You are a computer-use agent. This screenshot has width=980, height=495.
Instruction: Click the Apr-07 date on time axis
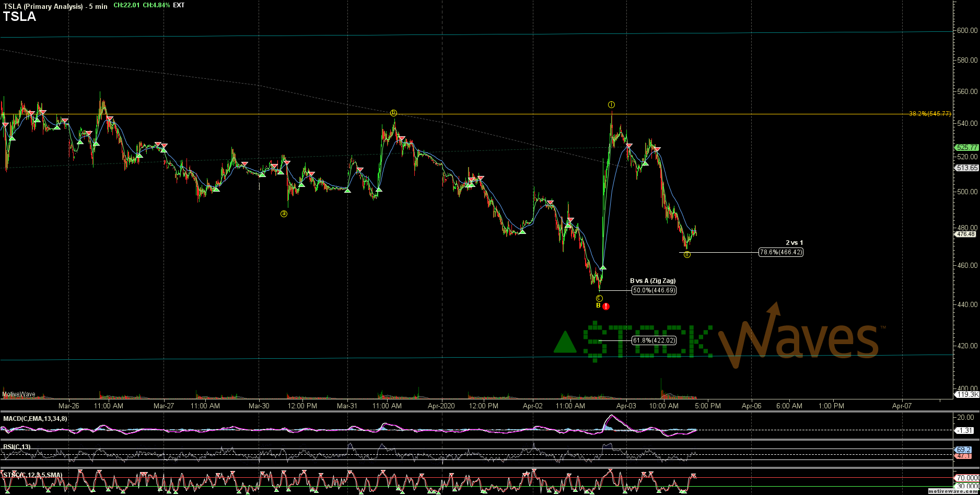click(902, 406)
